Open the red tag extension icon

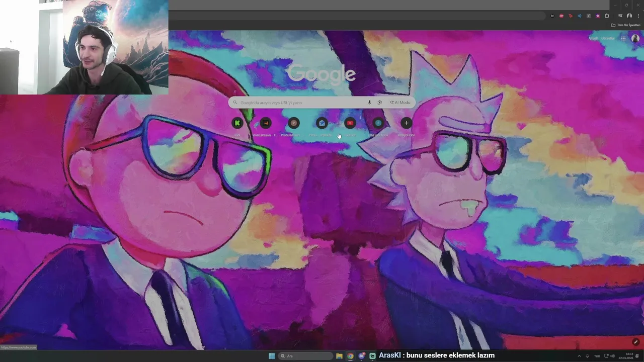pos(571,16)
